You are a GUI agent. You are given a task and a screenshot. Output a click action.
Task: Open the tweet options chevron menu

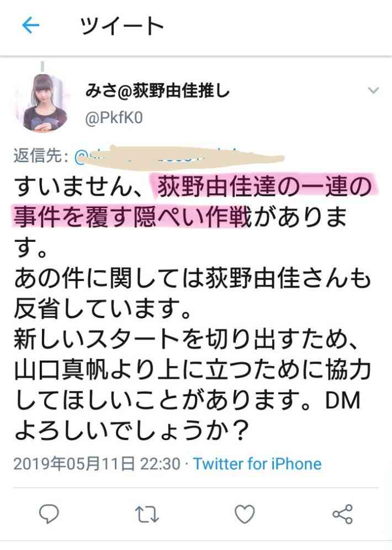tap(374, 91)
